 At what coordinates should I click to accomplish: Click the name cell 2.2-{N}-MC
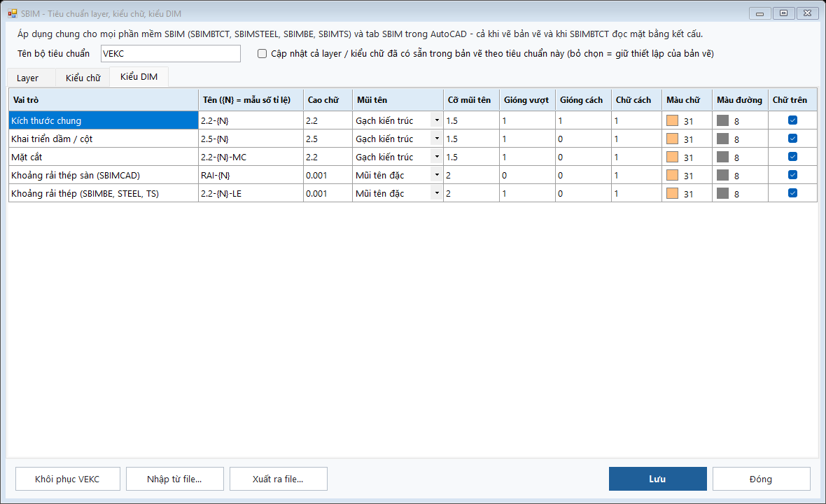click(x=251, y=157)
